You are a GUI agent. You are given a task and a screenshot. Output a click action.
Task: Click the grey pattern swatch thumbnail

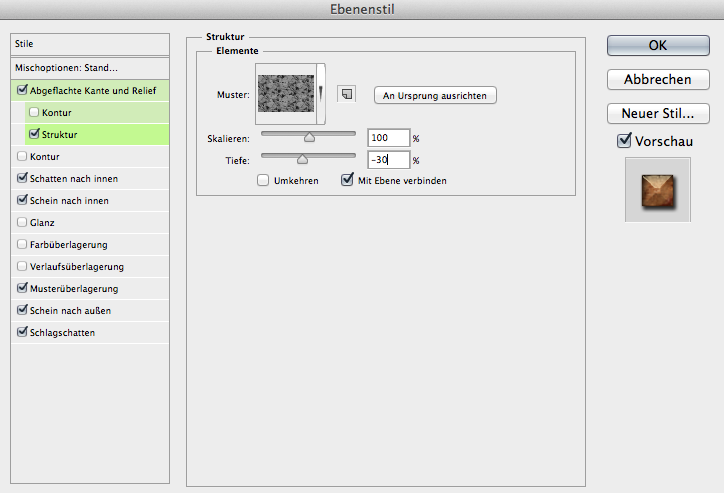[286, 94]
